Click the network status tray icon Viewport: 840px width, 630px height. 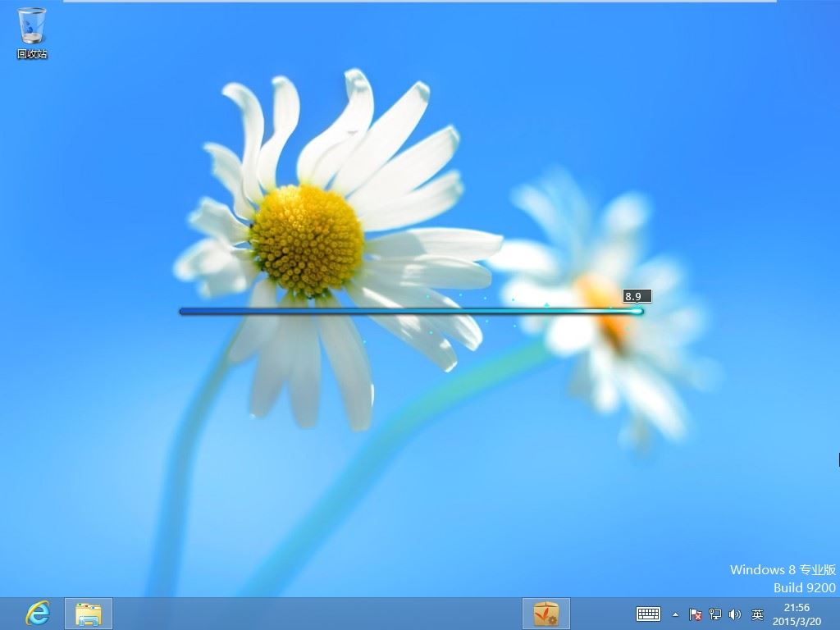(x=715, y=614)
